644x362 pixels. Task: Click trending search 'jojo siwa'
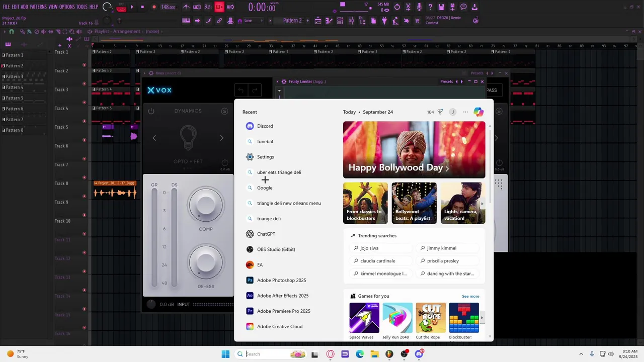point(380,248)
